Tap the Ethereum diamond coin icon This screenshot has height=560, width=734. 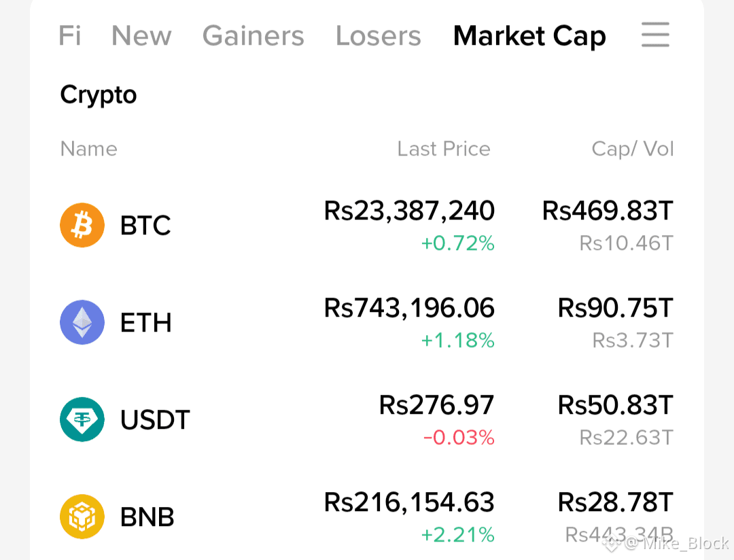(82, 322)
